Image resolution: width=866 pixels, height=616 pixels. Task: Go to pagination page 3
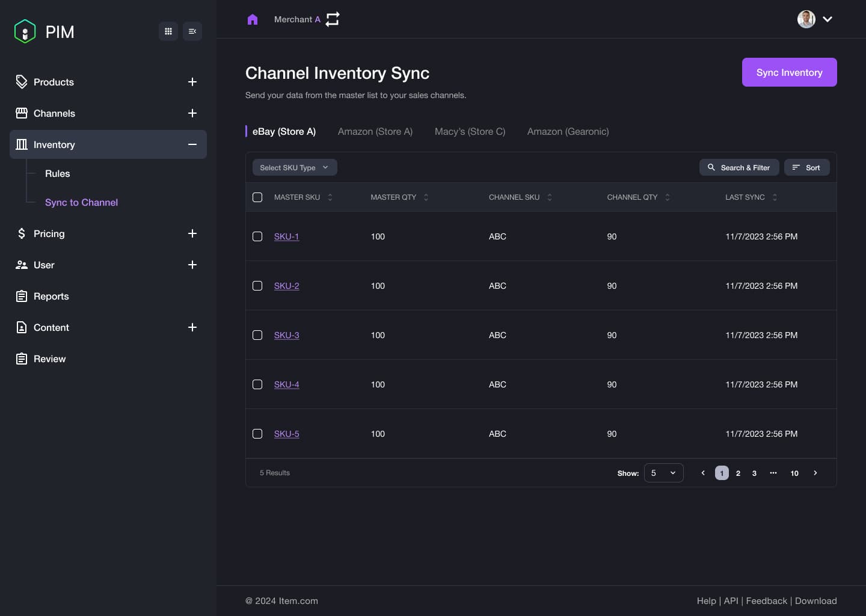(x=754, y=473)
